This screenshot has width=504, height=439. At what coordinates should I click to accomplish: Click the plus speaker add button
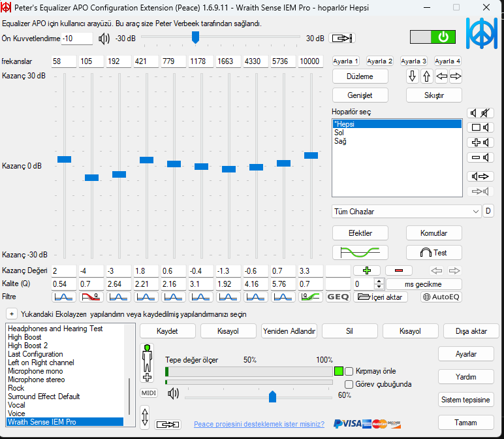click(x=480, y=142)
